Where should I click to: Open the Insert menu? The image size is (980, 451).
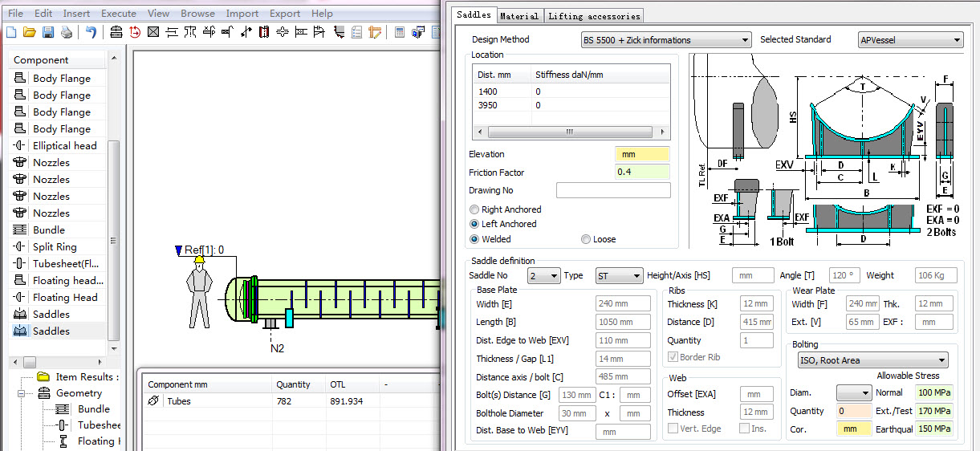click(x=76, y=14)
